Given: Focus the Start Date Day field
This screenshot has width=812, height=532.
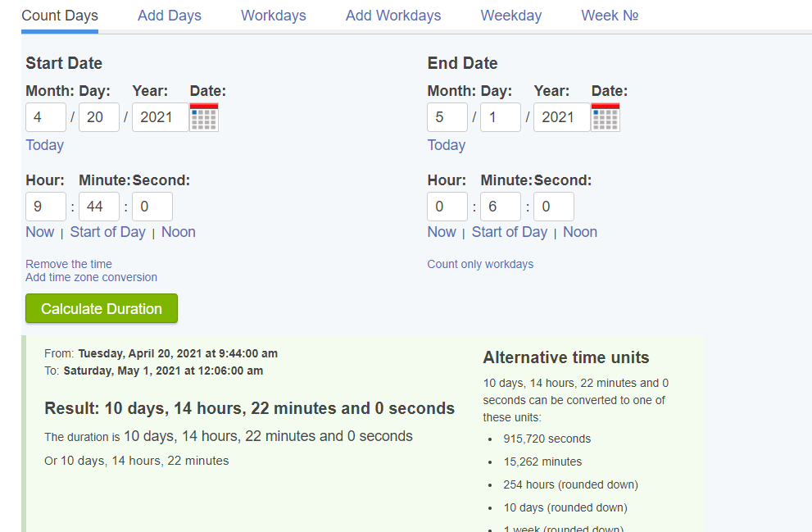Looking at the screenshot, I should pyautogui.click(x=99, y=117).
